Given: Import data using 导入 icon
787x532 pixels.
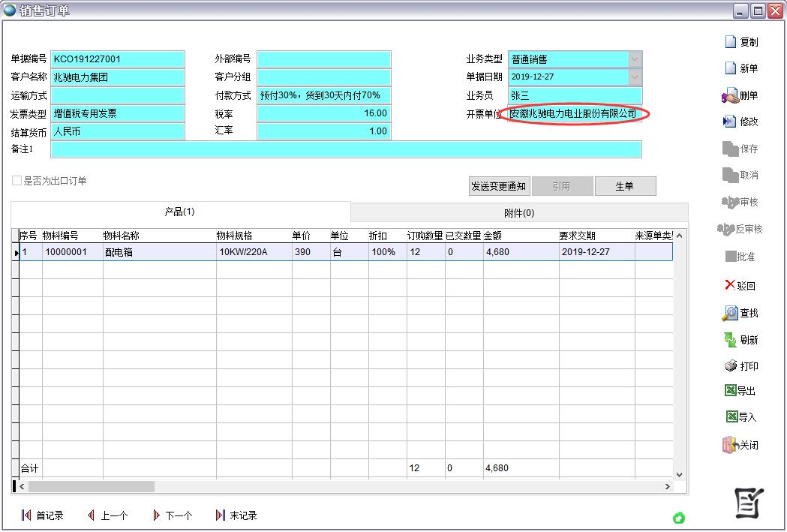Looking at the screenshot, I should [x=731, y=417].
